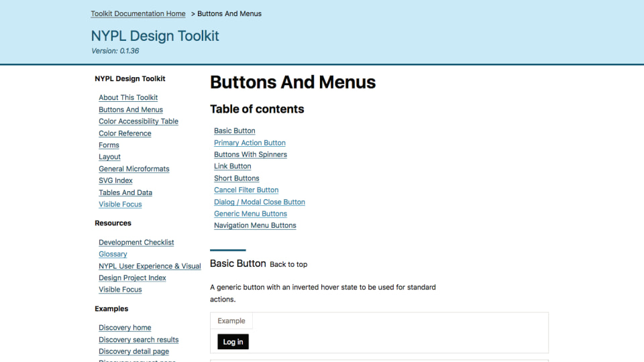Open NYPL User Experience & Visual link
This screenshot has width=644, height=362.
point(150,266)
